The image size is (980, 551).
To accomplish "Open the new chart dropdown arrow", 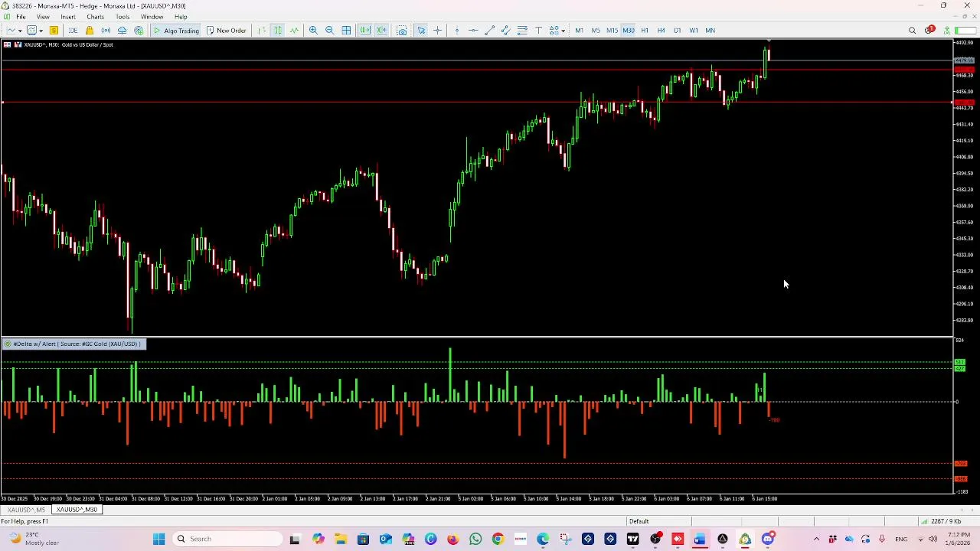I will pos(21,31).
